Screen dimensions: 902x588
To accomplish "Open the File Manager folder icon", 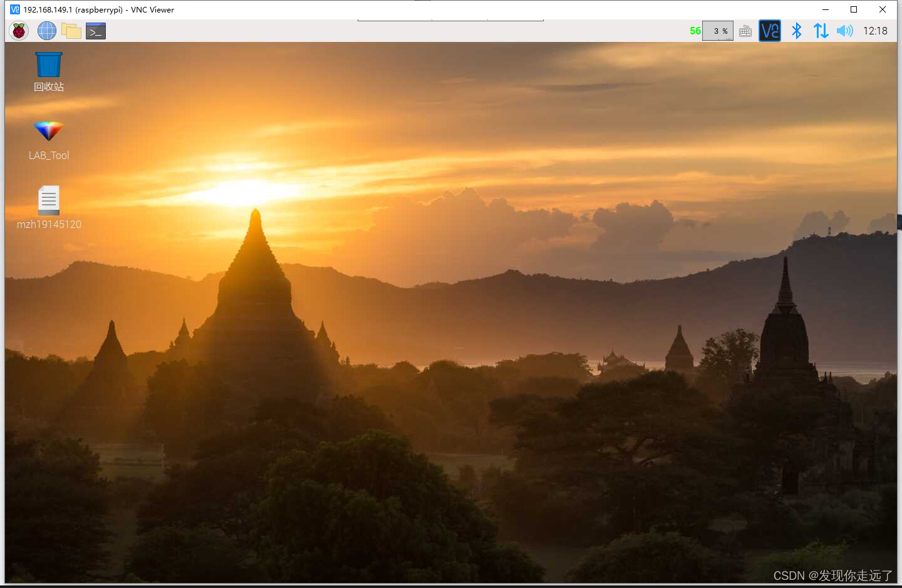I will click(71, 31).
